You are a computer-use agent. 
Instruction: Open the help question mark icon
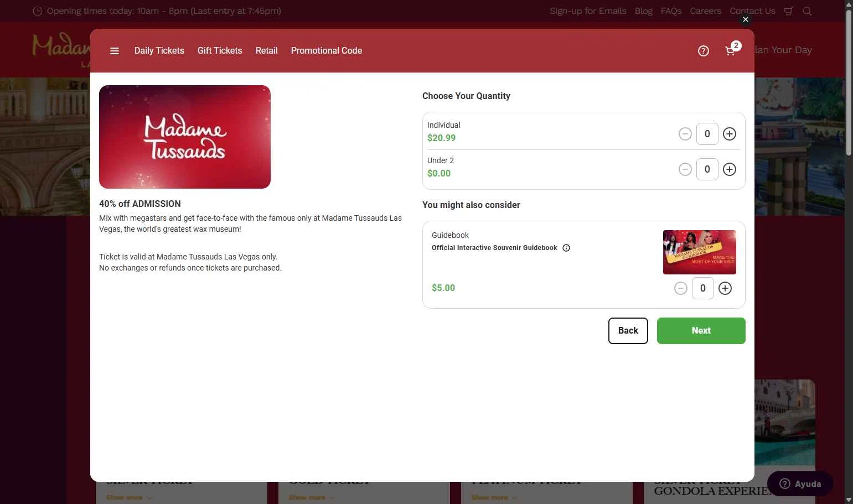point(703,51)
